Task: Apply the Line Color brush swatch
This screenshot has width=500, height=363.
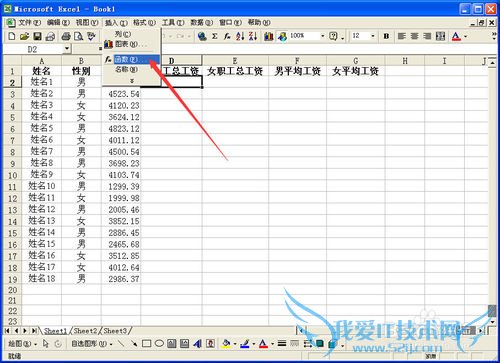Action: 245,343
